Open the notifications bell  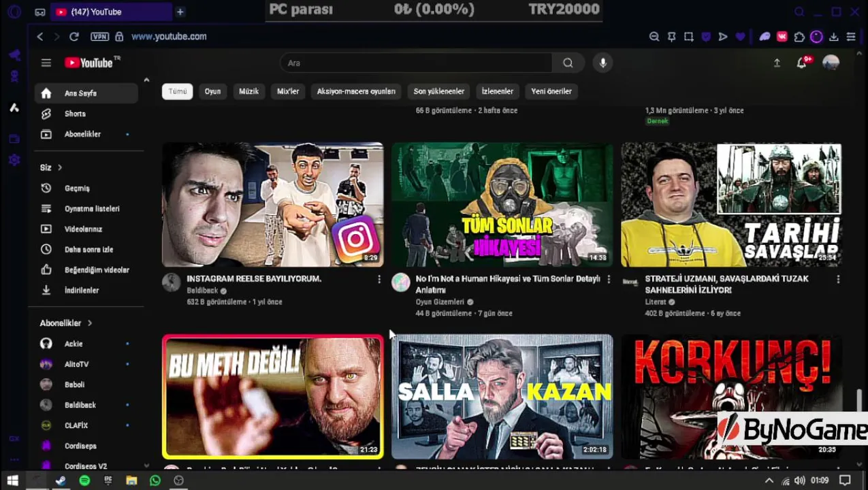pos(803,63)
